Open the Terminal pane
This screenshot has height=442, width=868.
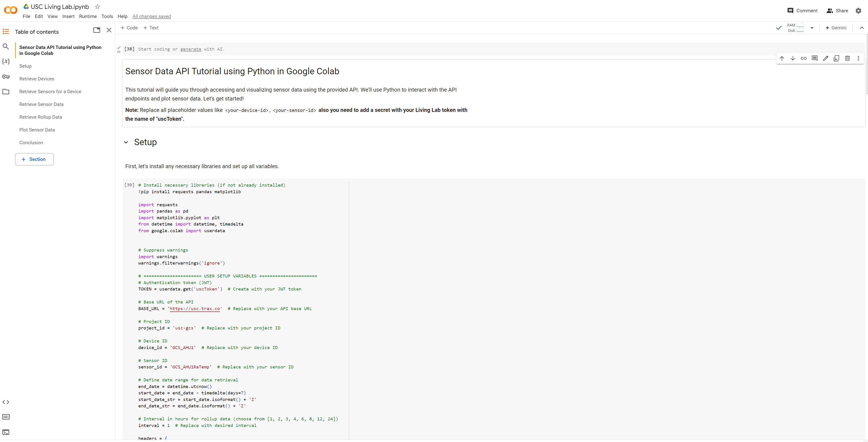(6, 432)
